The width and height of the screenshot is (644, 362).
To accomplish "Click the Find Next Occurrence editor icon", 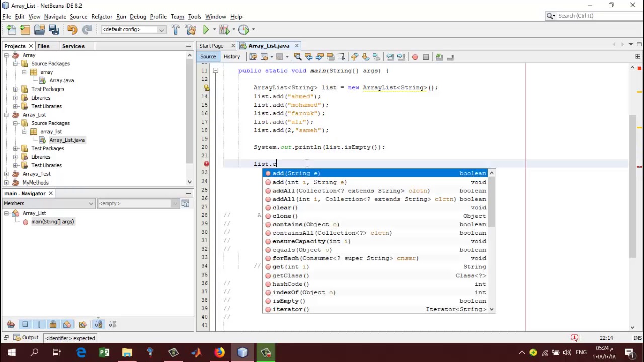I will point(319,57).
